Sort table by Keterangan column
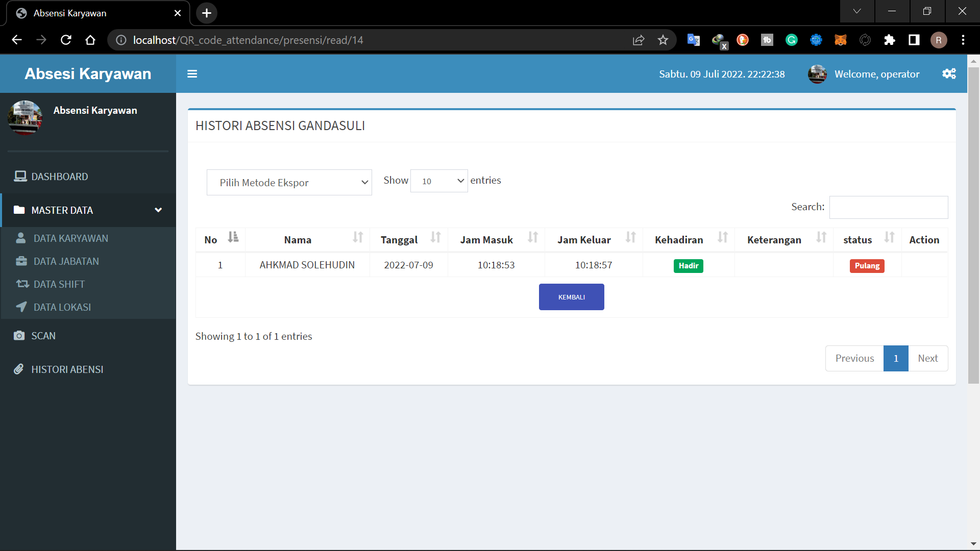Image resolution: width=980 pixels, height=551 pixels. click(x=784, y=240)
